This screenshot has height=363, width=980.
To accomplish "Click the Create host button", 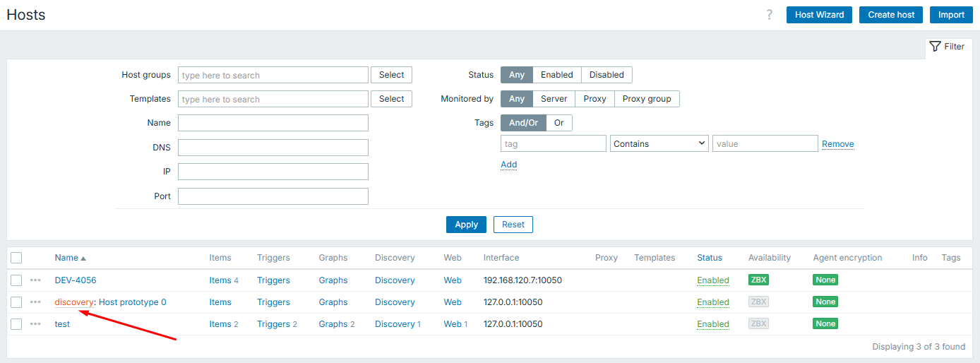I will (890, 15).
